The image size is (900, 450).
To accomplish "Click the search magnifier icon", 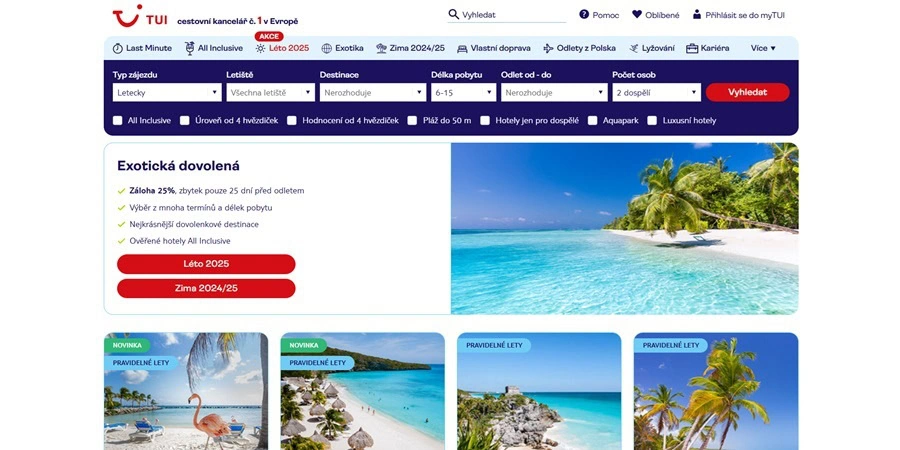I will click(x=453, y=14).
